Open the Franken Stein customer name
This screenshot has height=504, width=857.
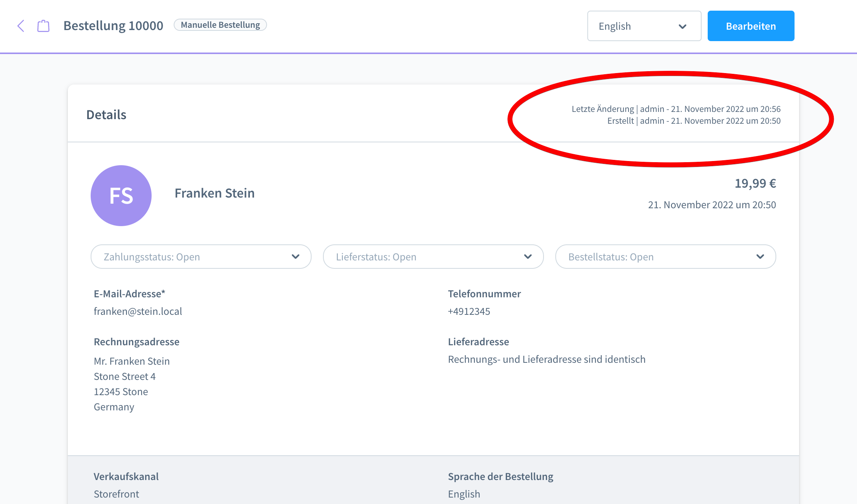click(214, 193)
